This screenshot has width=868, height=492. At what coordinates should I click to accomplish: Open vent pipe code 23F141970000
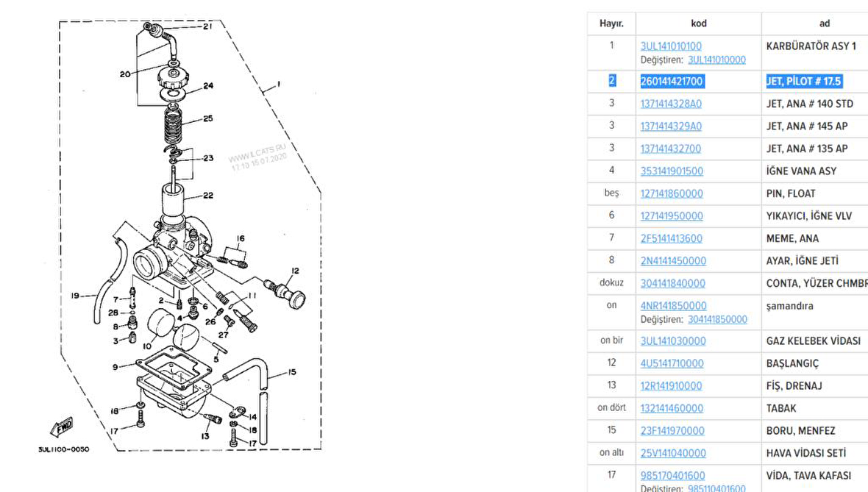[672, 430]
